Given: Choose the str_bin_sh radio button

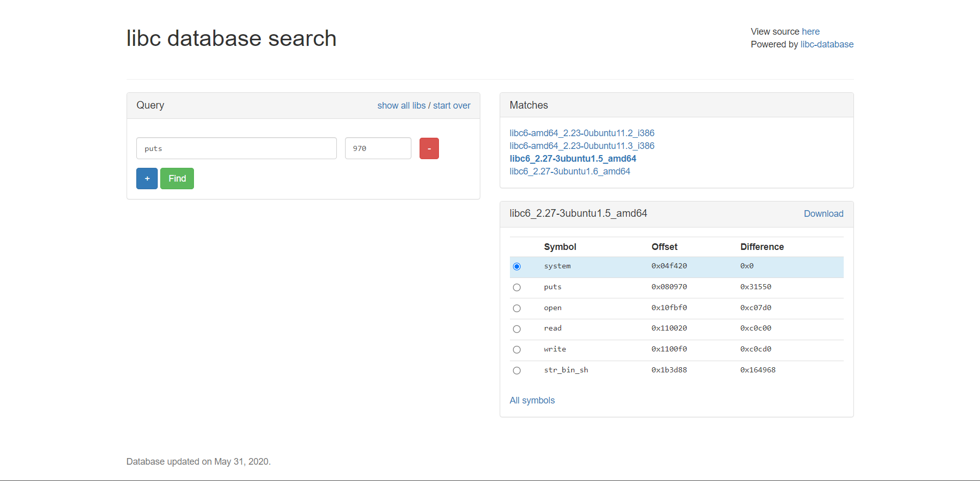Looking at the screenshot, I should pyautogui.click(x=517, y=371).
